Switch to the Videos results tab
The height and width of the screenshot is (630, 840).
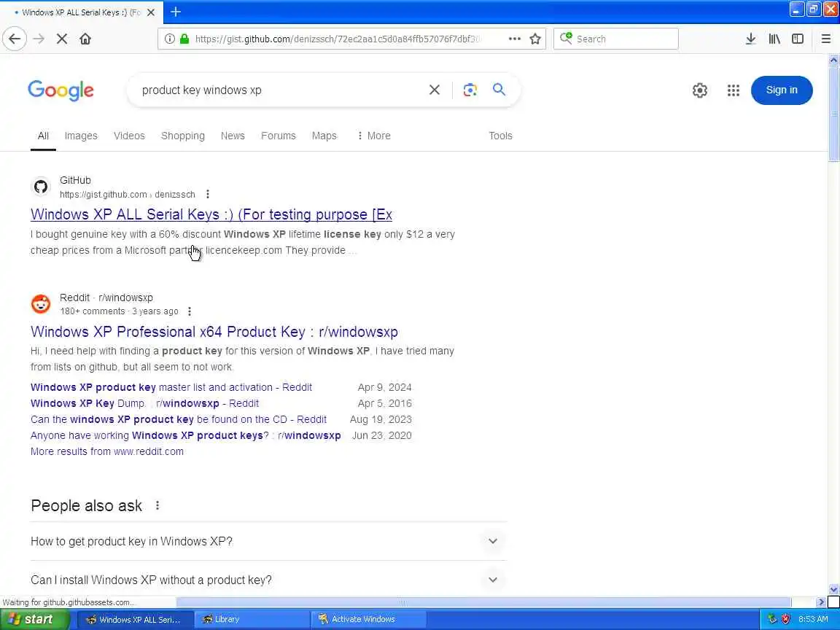(x=129, y=136)
